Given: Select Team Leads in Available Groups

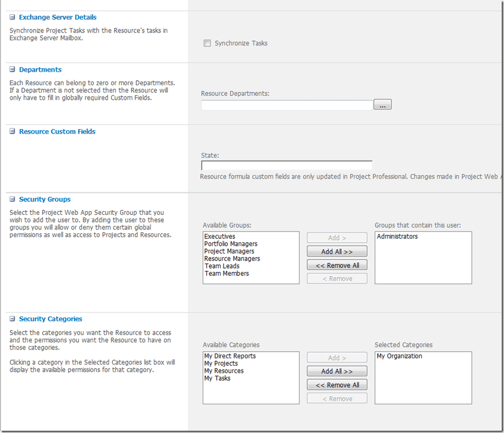Looking at the screenshot, I should coord(222,266).
